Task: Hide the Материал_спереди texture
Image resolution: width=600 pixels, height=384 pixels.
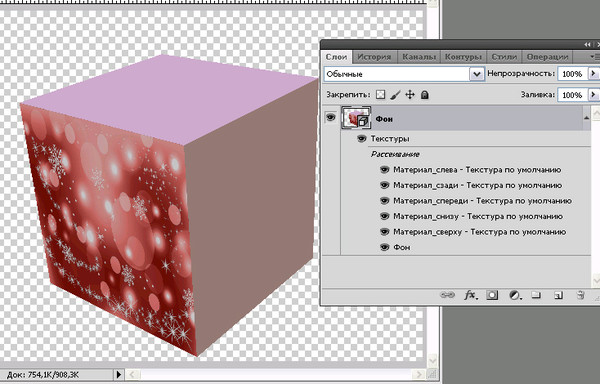Action: point(385,201)
